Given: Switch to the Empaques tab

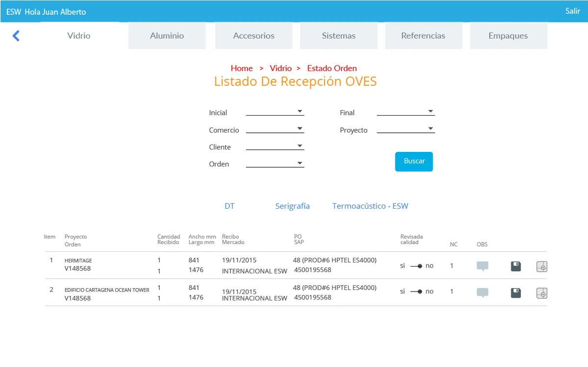Looking at the screenshot, I should point(508,36).
